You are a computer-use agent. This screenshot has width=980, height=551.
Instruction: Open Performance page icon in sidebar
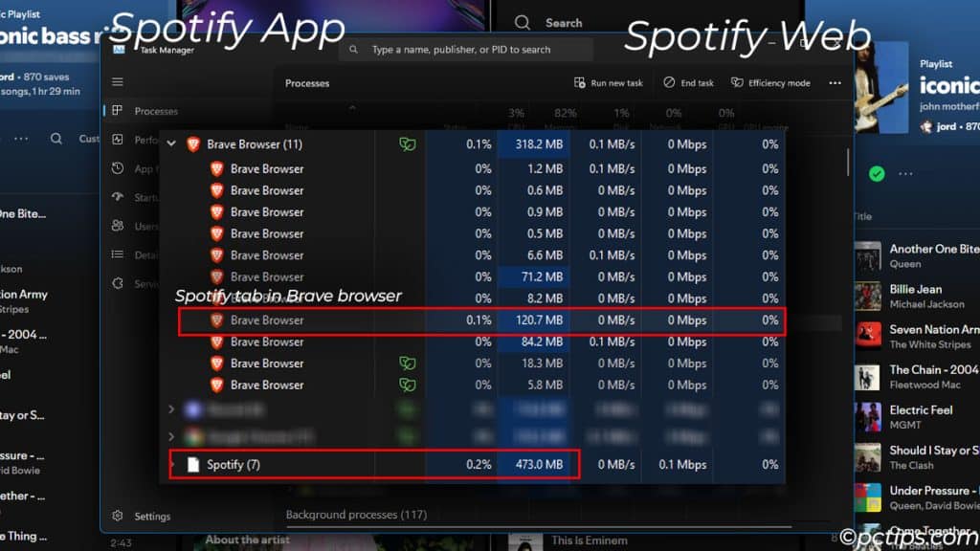(x=118, y=140)
